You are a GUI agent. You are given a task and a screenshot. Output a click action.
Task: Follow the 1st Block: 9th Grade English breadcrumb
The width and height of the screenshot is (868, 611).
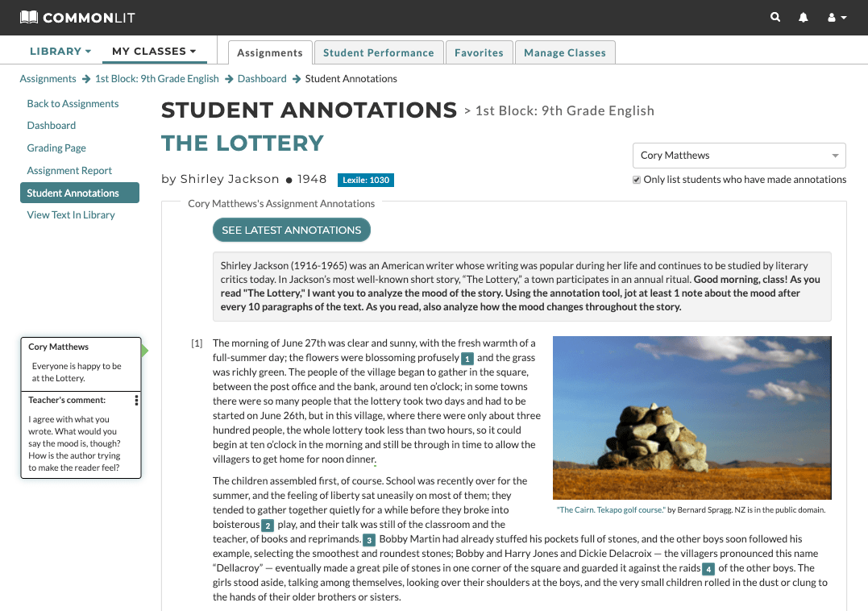point(157,79)
